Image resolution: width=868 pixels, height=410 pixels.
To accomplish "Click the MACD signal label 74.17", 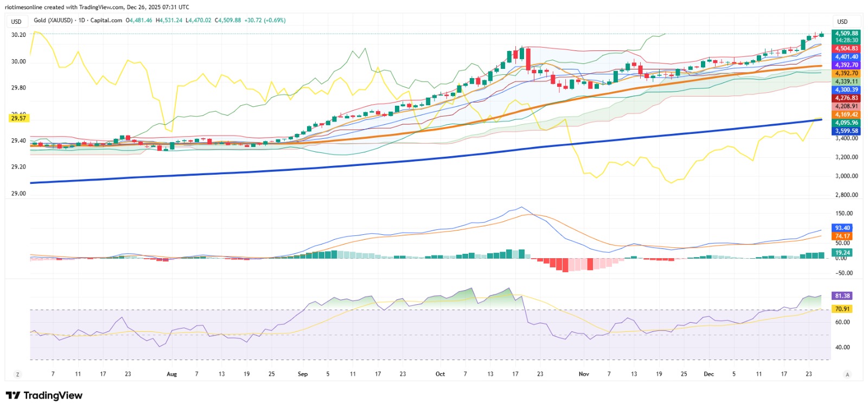I will [843, 236].
